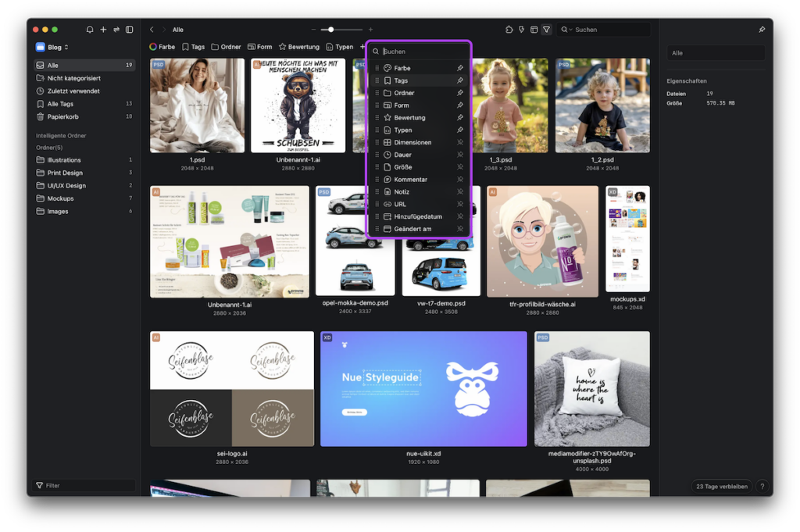Select Alle in the sidebar
The width and height of the screenshot is (800, 532).
84,66
